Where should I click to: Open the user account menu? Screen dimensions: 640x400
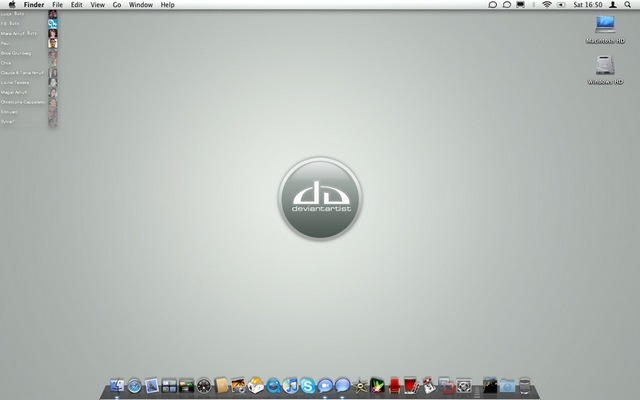pyautogui.click(x=612, y=5)
